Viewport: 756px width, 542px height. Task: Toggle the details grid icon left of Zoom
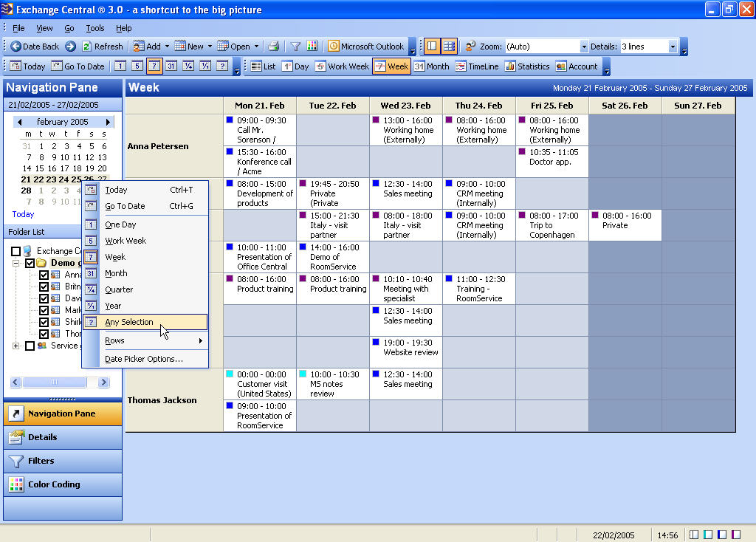point(449,47)
